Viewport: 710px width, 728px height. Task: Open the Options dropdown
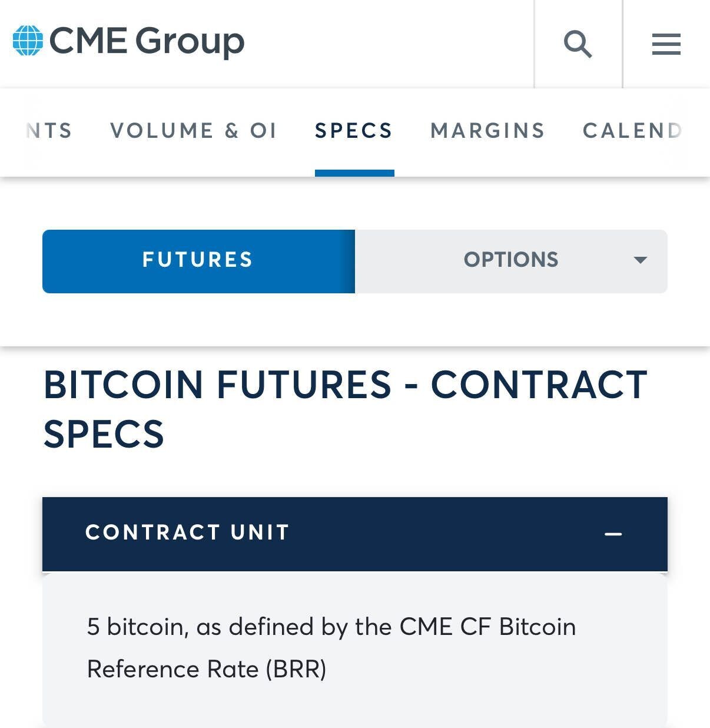coord(510,260)
